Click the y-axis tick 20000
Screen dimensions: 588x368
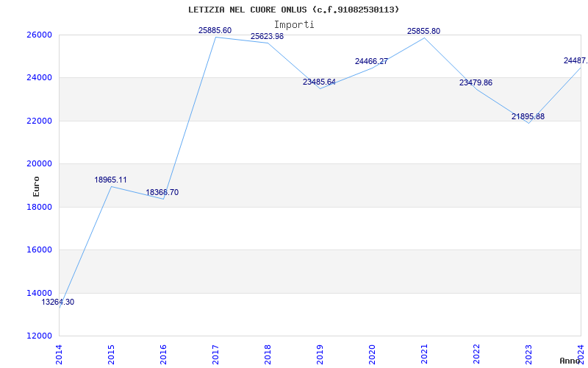(x=39, y=163)
